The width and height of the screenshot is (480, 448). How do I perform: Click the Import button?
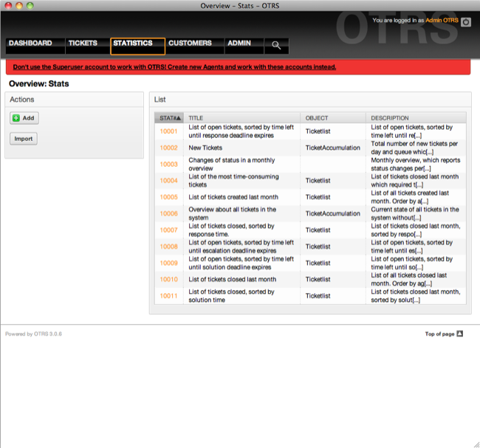tap(24, 139)
